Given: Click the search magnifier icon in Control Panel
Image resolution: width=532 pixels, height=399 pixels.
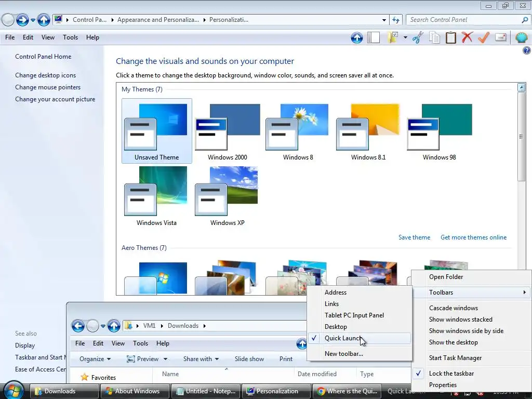Looking at the screenshot, I should click(525, 20).
